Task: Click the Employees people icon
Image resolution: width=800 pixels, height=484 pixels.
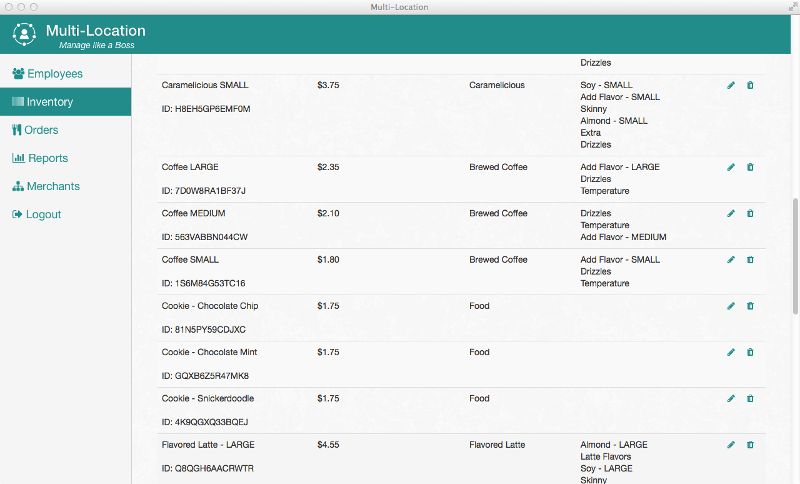Action: [18, 73]
